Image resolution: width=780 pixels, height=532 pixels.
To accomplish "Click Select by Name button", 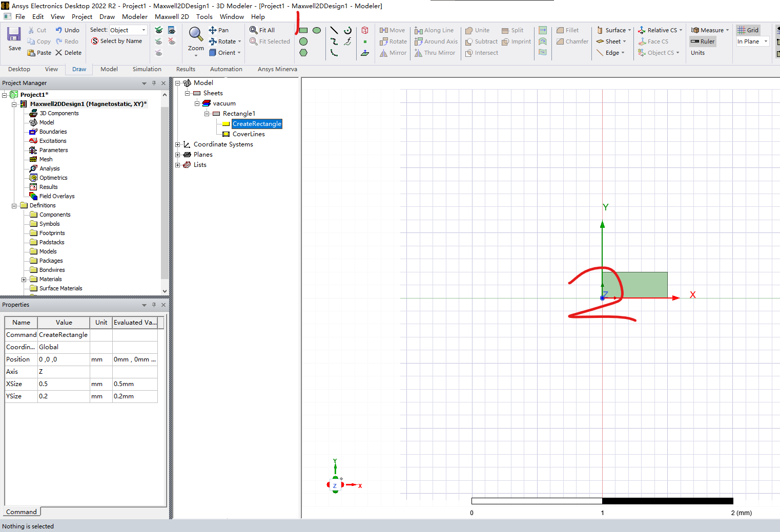I will (117, 41).
